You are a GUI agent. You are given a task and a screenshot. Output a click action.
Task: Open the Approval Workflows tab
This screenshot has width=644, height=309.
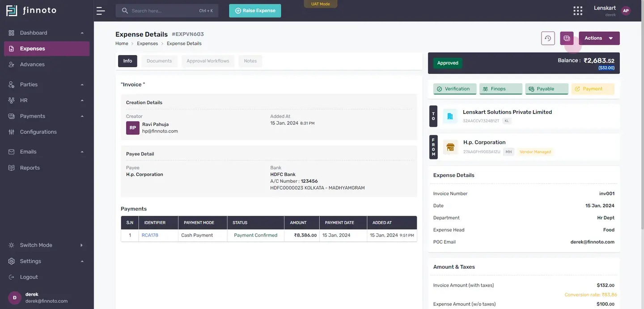tap(208, 61)
